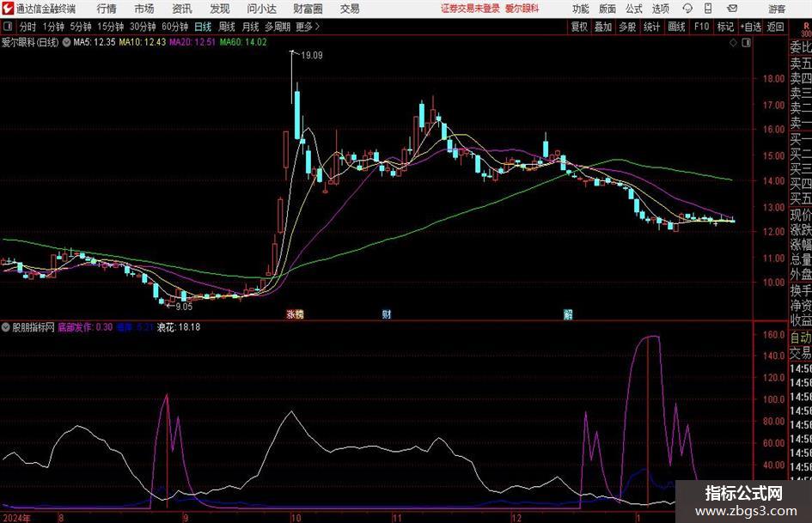Expand the 股朋指标网 indicator dropdown
The image size is (812, 523).
(x=6, y=327)
